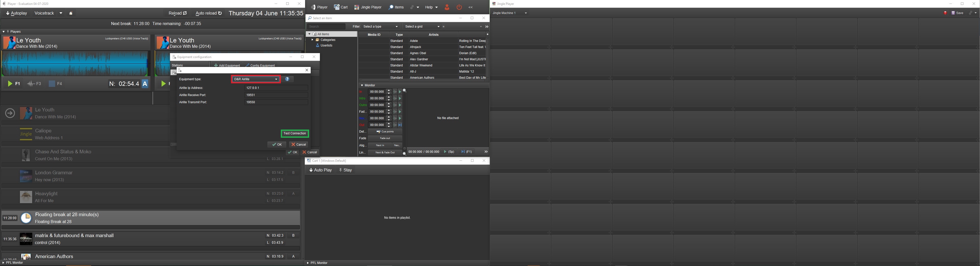Open the 'Select a type' filter dropdown
The width and height of the screenshot is (980, 266).
click(x=380, y=27)
